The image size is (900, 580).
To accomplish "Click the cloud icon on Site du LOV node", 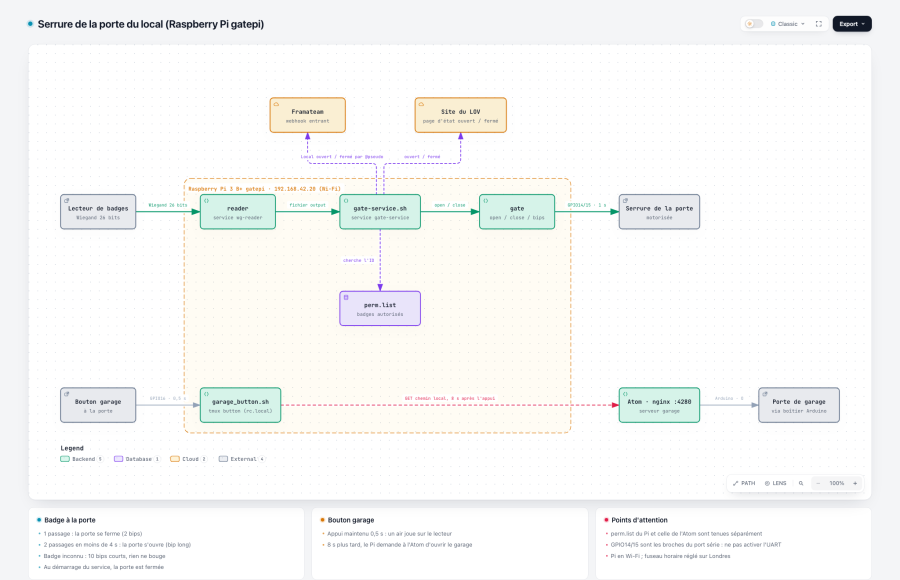I will [421, 104].
